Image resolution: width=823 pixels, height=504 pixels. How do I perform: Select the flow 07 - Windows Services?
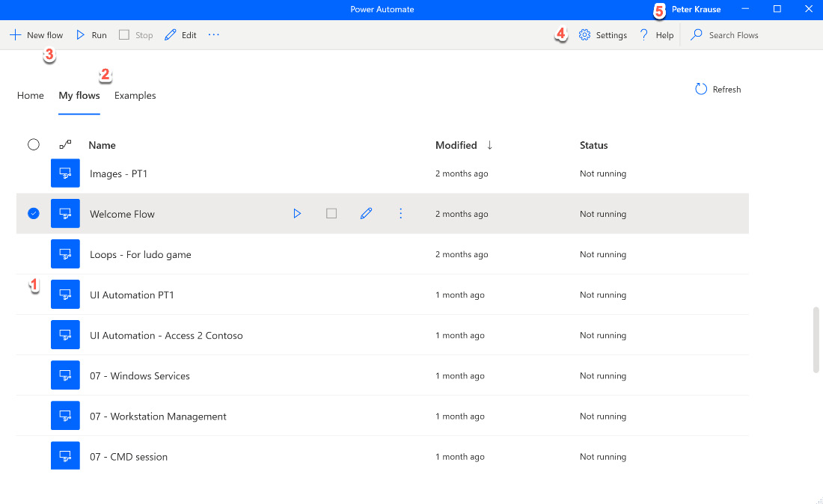(140, 375)
